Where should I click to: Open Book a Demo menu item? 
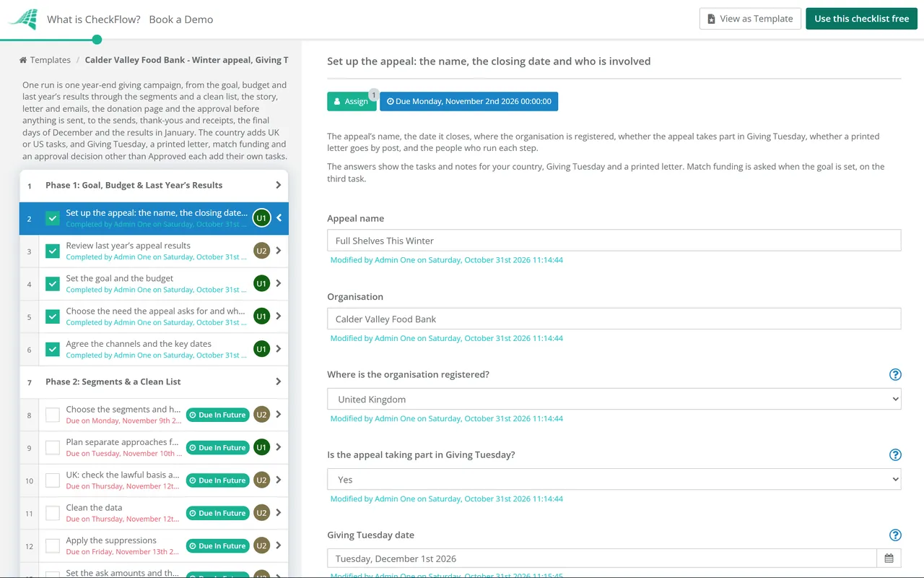(x=181, y=20)
